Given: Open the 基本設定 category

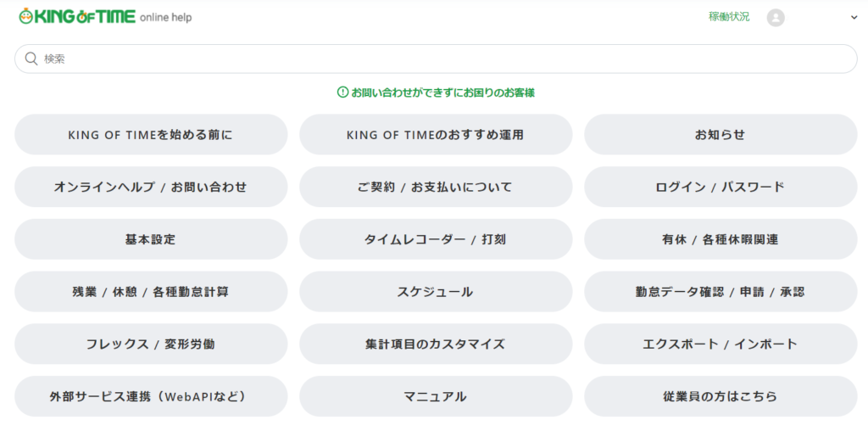Looking at the screenshot, I should coord(151,239).
